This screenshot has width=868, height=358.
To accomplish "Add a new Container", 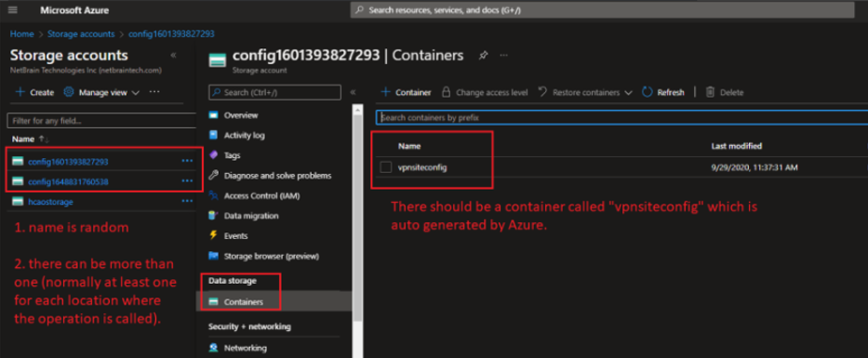I will click(407, 92).
